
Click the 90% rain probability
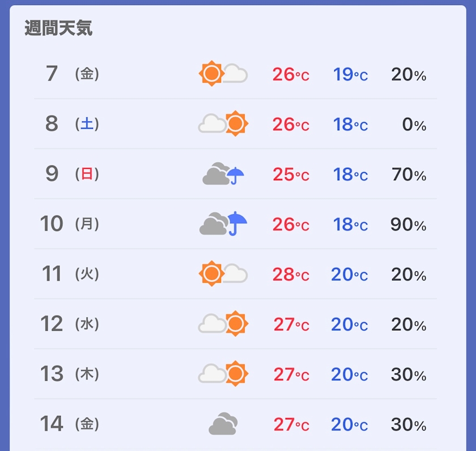(x=409, y=224)
